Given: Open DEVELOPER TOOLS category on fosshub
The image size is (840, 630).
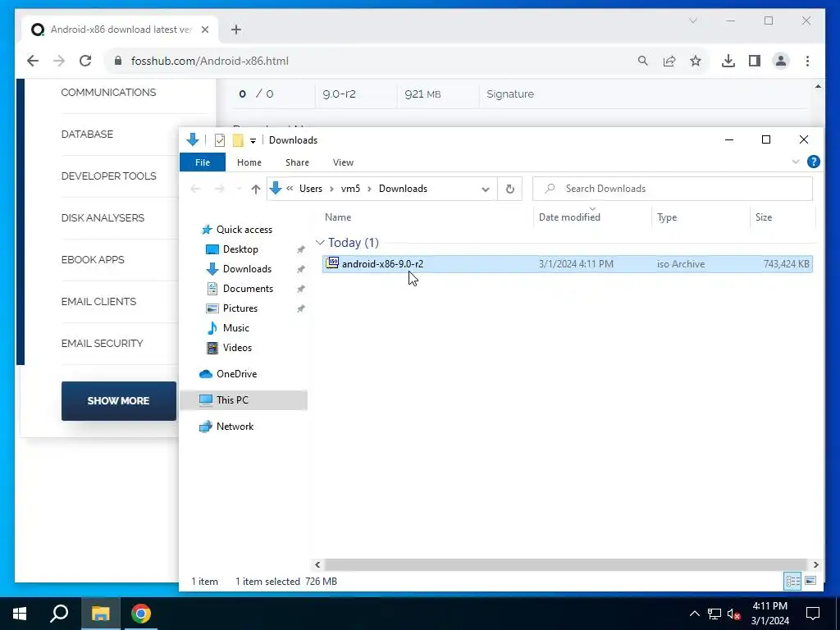Looking at the screenshot, I should tap(109, 176).
